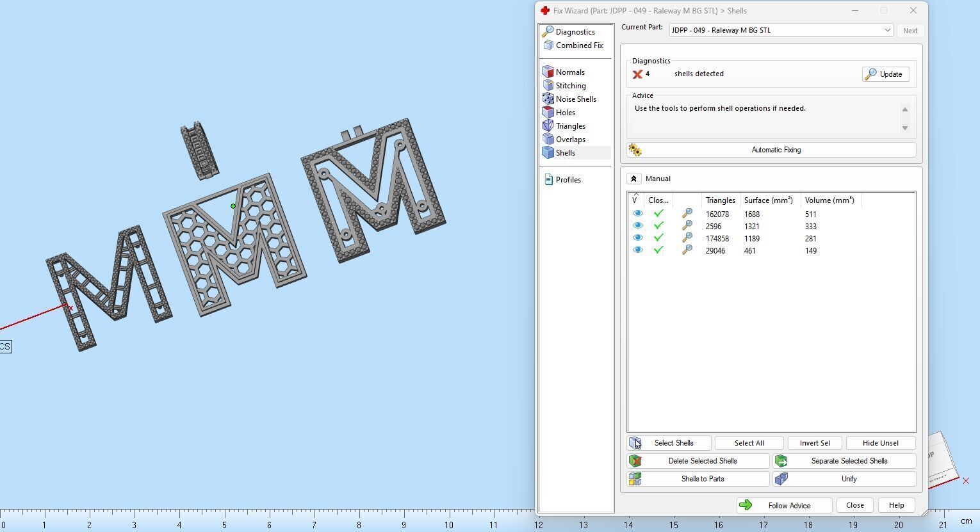Open the Overlaps fixing step
This screenshot has width=980, height=532.
click(x=564, y=140)
